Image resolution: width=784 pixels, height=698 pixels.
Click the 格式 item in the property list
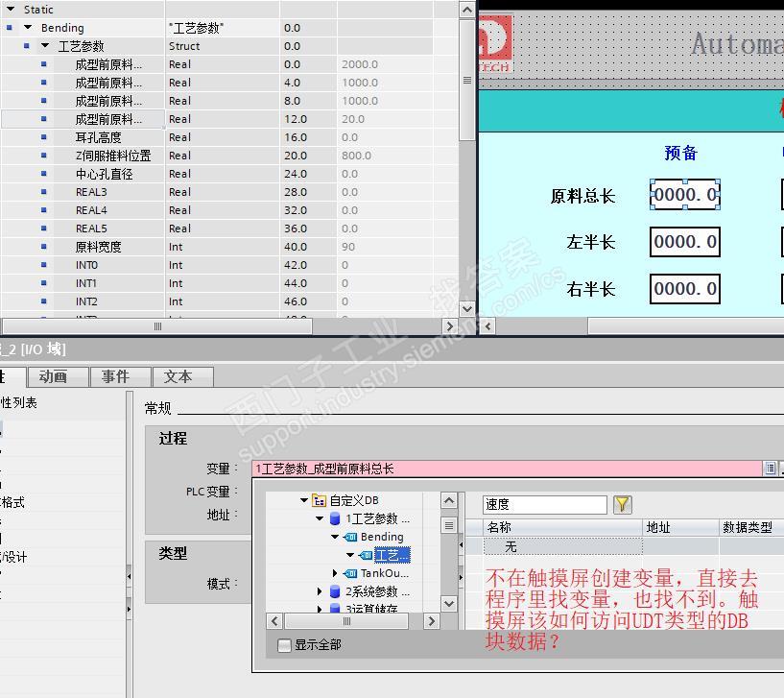[12, 502]
